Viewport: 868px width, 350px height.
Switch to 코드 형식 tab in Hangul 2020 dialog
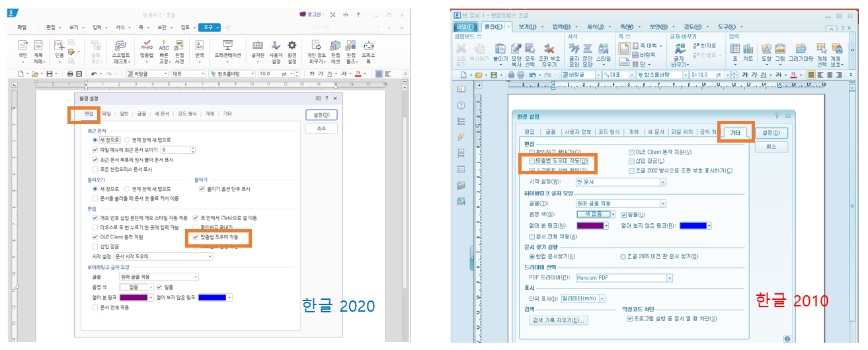pyautogui.click(x=188, y=114)
